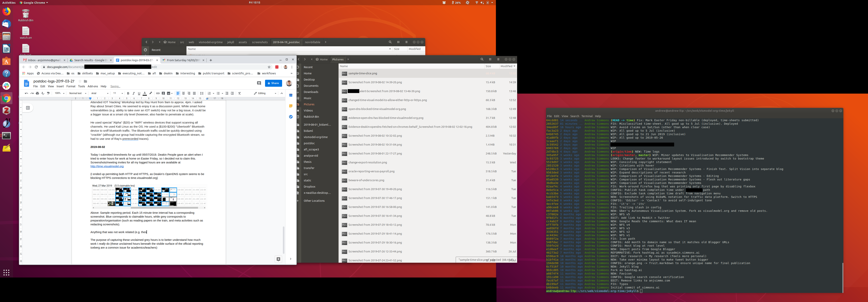The image size is (868, 302).
Task: Open the Normal text style dropdown
Action: pos(78,93)
